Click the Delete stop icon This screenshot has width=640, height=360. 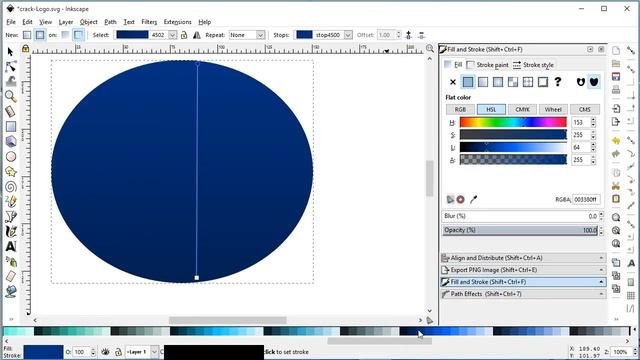(421, 35)
